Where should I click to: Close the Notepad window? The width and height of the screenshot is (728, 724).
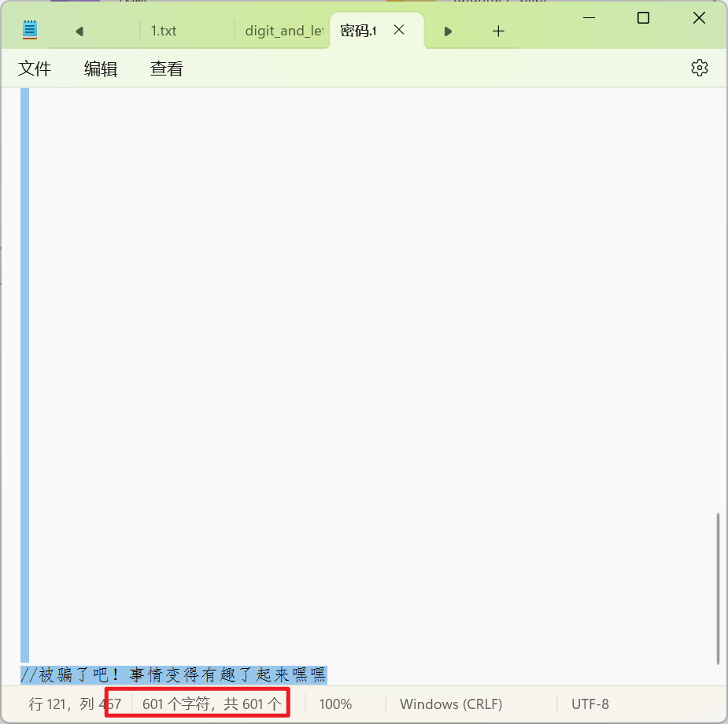tap(699, 18)
